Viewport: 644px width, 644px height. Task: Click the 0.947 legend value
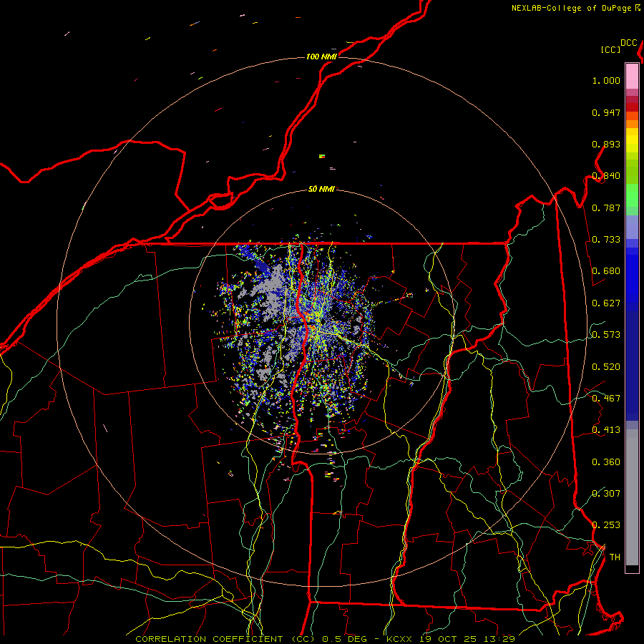click(x=606, y=112)
